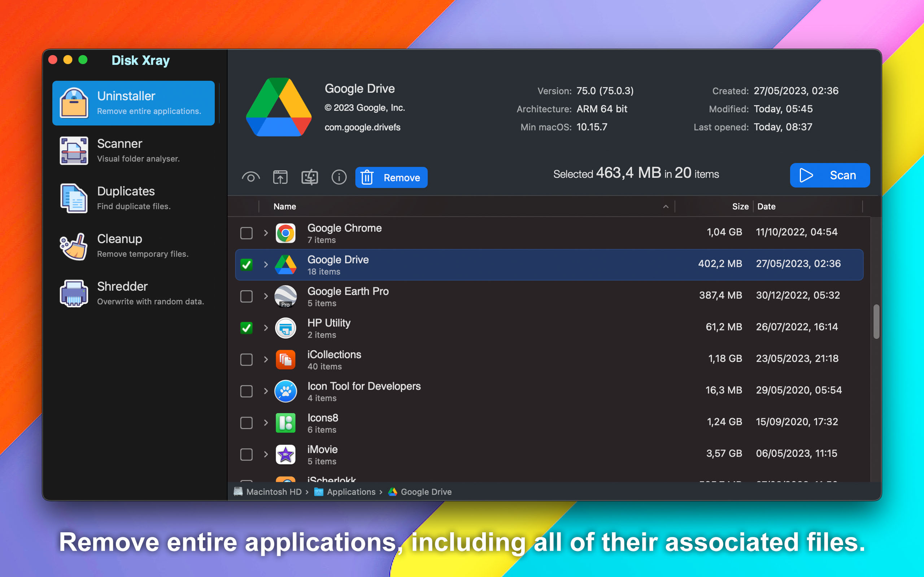924x577 pixels.
Task: Click Applications in the breadcrumb path
Action: [351, 492]
